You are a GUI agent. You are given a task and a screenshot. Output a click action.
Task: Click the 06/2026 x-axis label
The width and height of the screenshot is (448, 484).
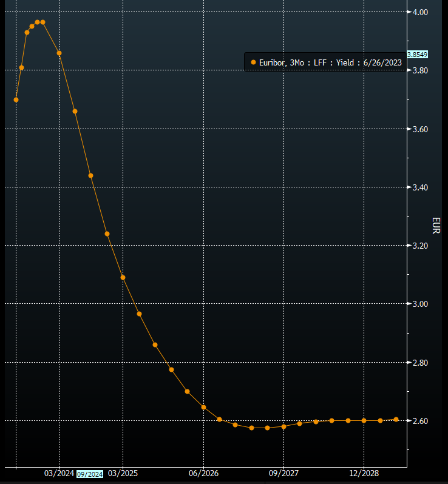(x=203, y=473)
